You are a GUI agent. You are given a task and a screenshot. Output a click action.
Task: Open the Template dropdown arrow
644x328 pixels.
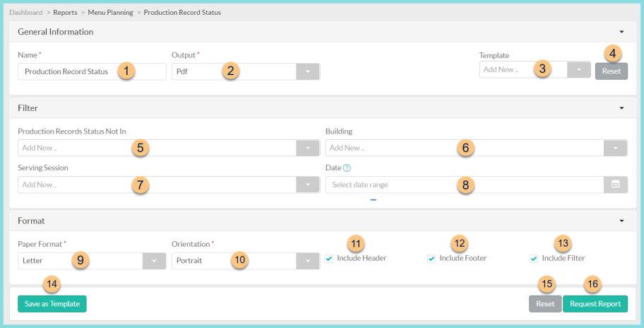tap(578, 70)
